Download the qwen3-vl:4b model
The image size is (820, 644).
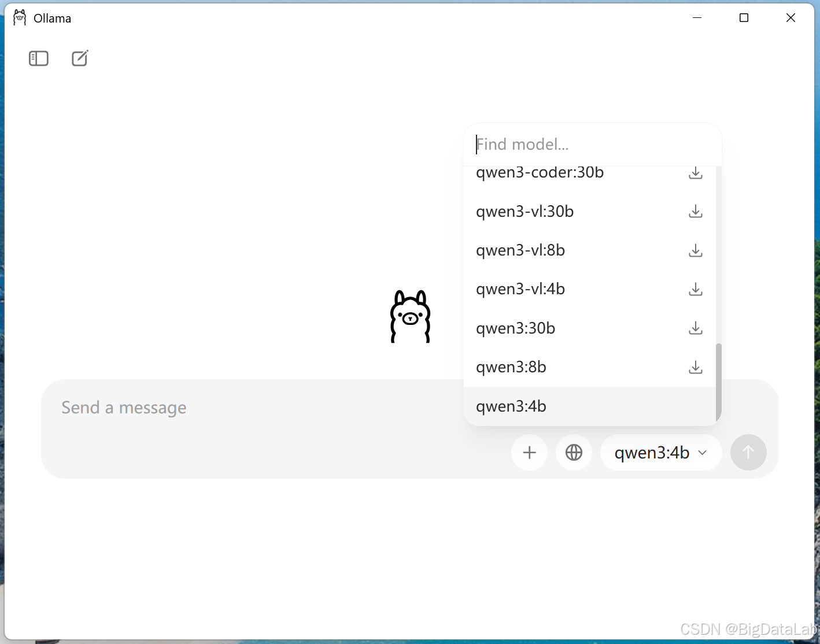pyautogui.click(x=696, y=289)
